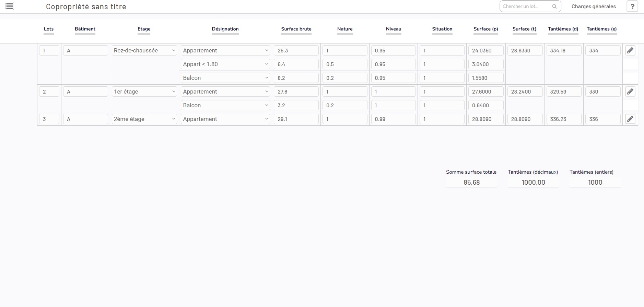Click the pencil edit icon for lot 1
Viewport: 644px width, 307px height.
coord(630,51)
